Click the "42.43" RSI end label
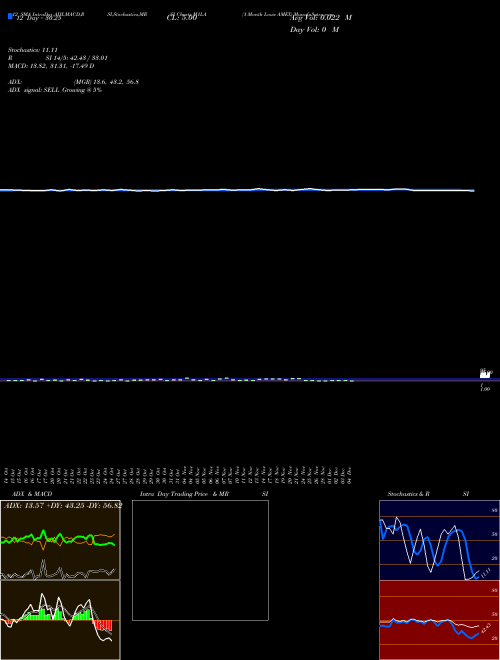Viewport: 500px width, 660px height. point(486,628)
